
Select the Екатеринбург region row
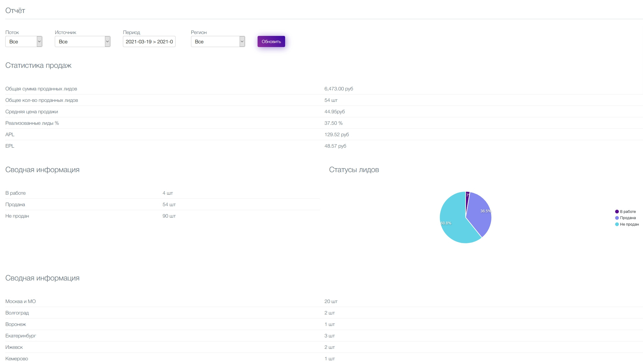pos(21,336)
